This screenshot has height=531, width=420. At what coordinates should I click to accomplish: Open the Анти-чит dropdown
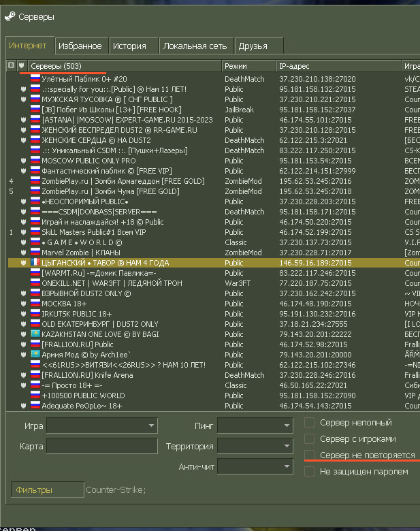point(255,466)
